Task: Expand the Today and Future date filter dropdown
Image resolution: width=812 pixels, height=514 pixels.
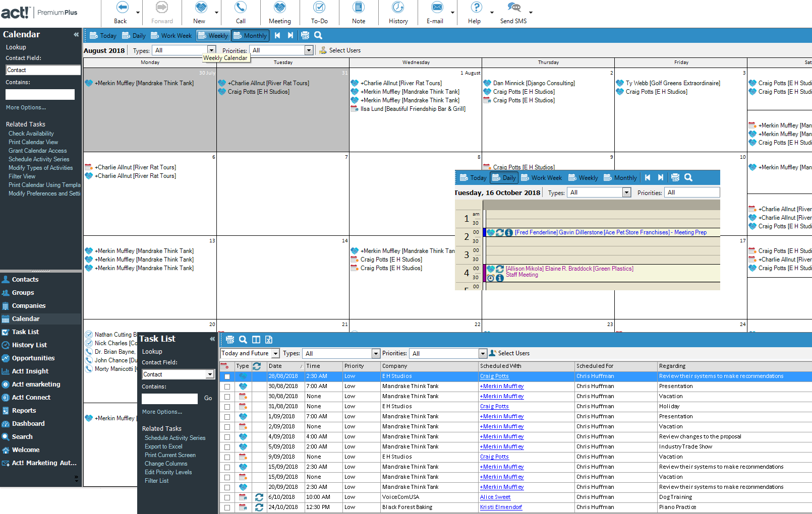Action: 275,354
